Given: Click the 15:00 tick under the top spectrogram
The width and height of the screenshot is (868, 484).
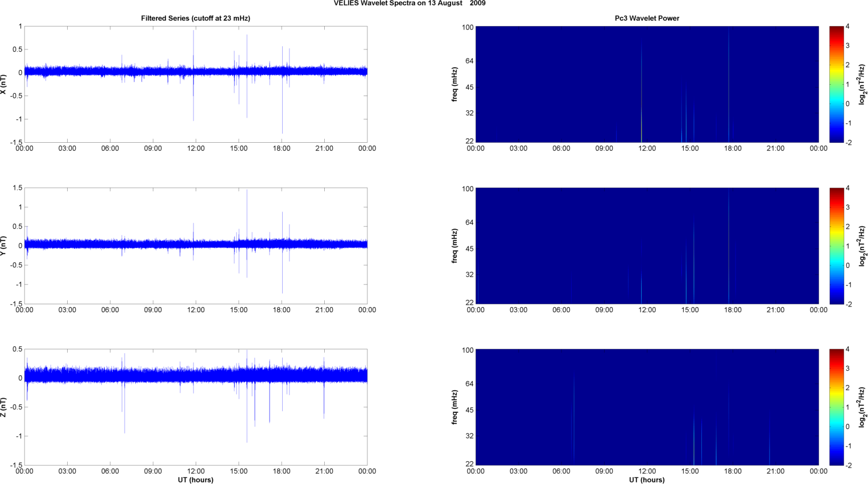Looking at the screenshot, I should [690, 148].
